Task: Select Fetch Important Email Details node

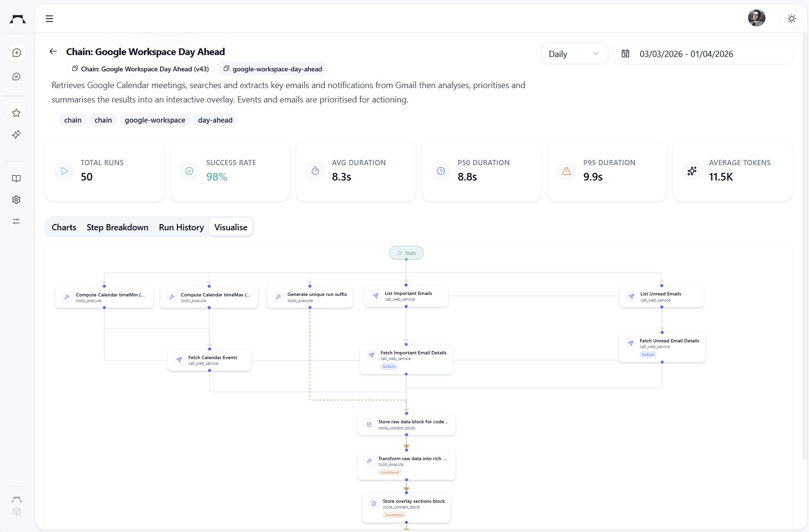Action: click(x=406, y=360)
